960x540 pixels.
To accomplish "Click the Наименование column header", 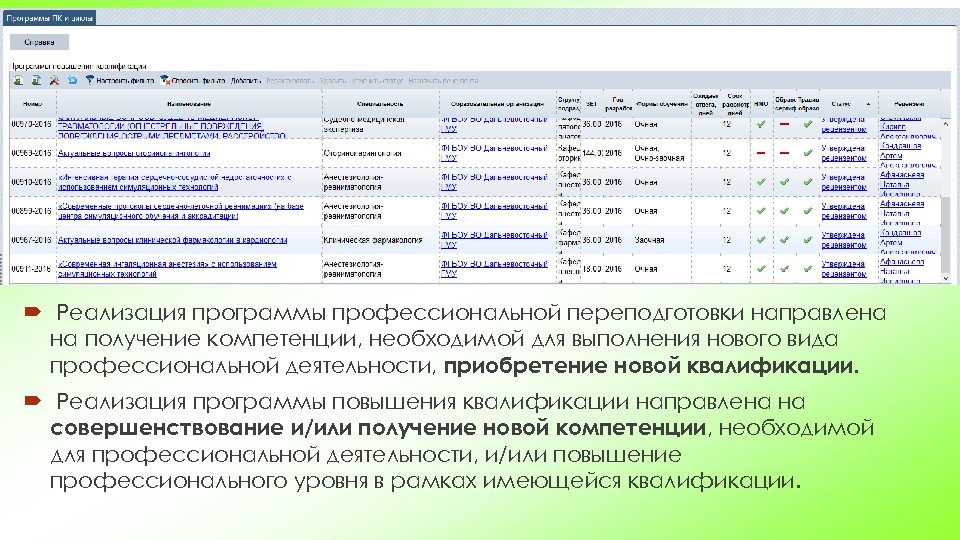I will pyautogui.click(x=189, y=104).
